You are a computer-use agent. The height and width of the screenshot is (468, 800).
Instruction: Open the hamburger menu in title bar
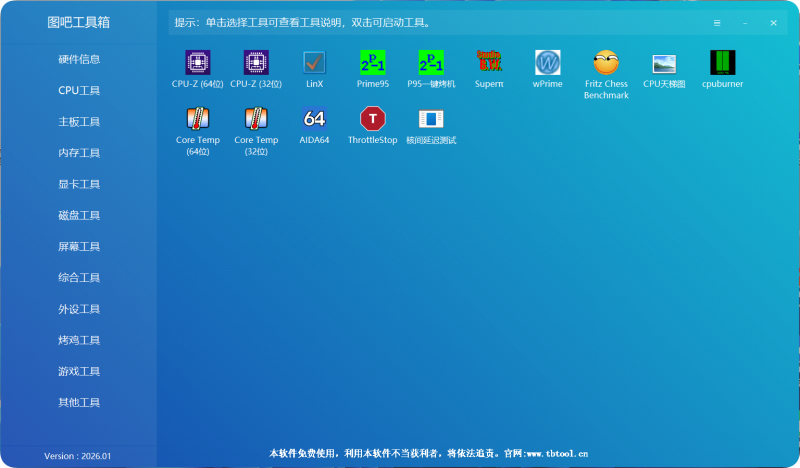click(x=717, y=23)
